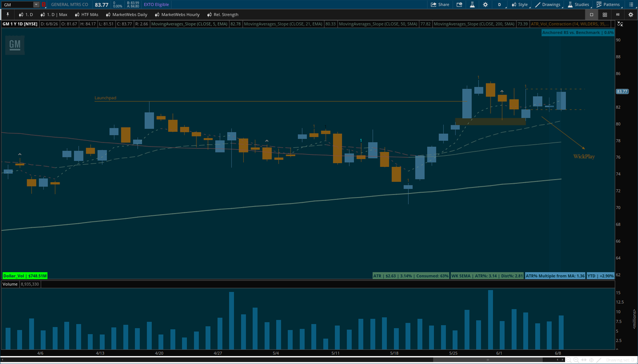Click the red alert badge beside symbol
Image resolution: width=638 pixels, height=364 pixels.
click(44, 4)
